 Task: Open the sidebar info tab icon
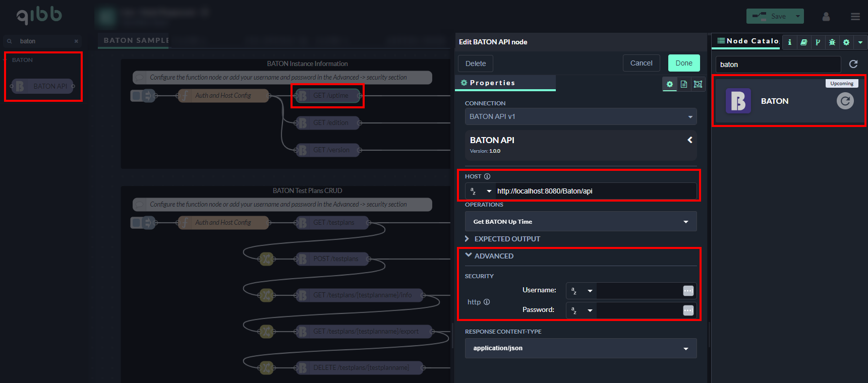(790, 42)
